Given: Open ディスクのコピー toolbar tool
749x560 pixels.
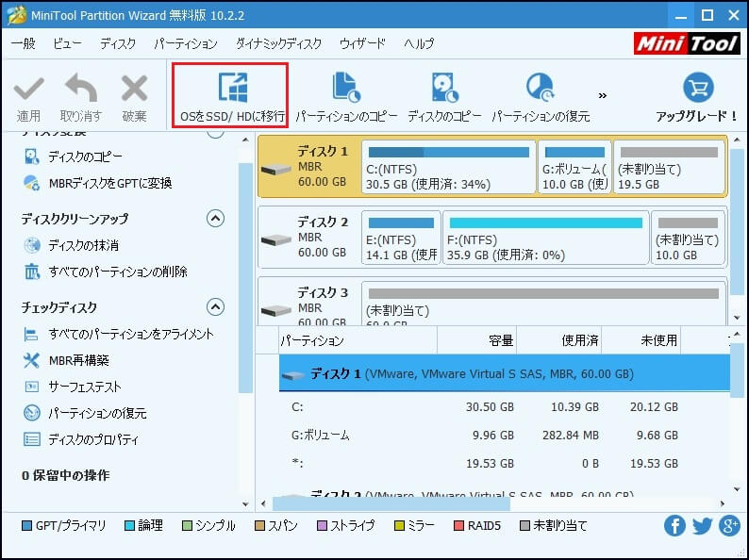Looking at the screenshot, I should point(444,97).
